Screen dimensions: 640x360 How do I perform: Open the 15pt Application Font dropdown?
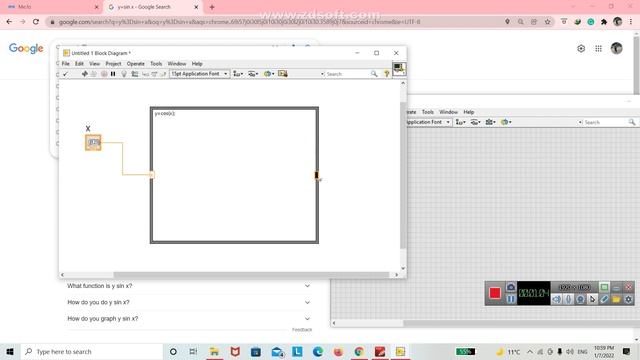pos(199,74)
